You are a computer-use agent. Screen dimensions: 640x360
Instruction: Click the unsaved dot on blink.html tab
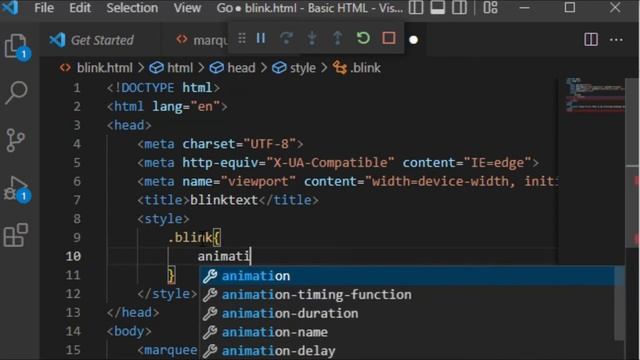413,40
